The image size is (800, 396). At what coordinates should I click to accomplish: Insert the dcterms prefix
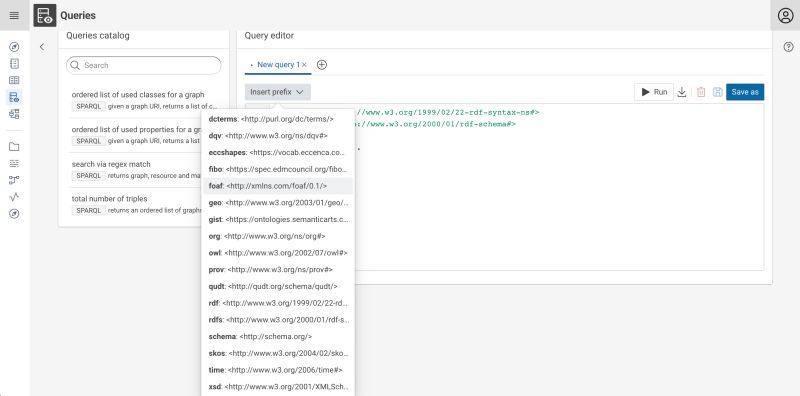coord(278,119)
